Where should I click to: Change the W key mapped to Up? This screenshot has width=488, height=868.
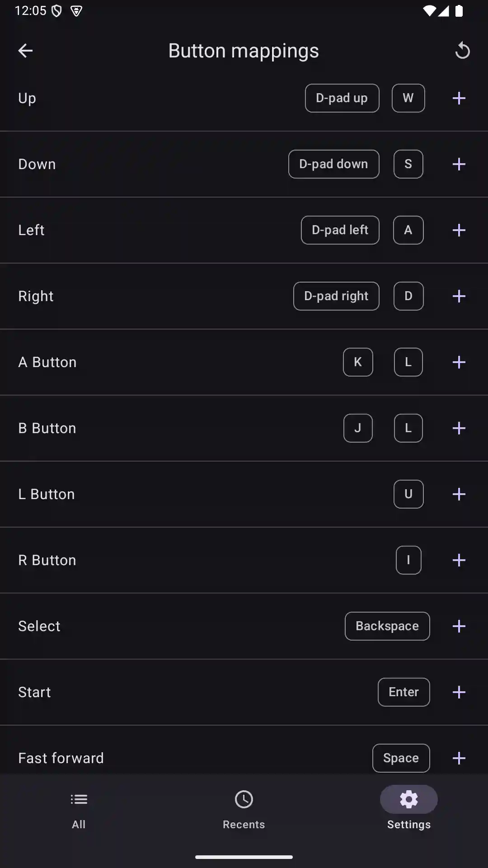(x=408, y=98)
